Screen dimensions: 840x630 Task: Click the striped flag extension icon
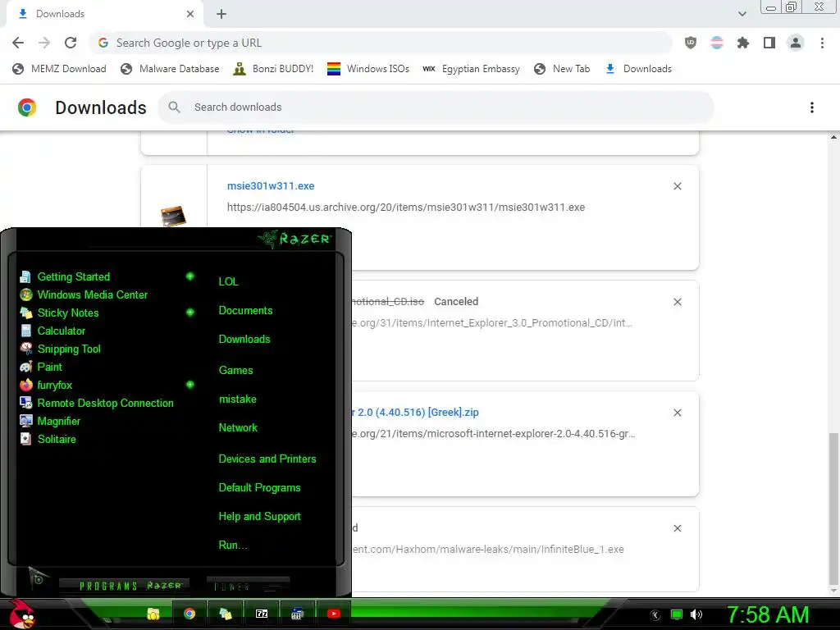coord(717,43)
